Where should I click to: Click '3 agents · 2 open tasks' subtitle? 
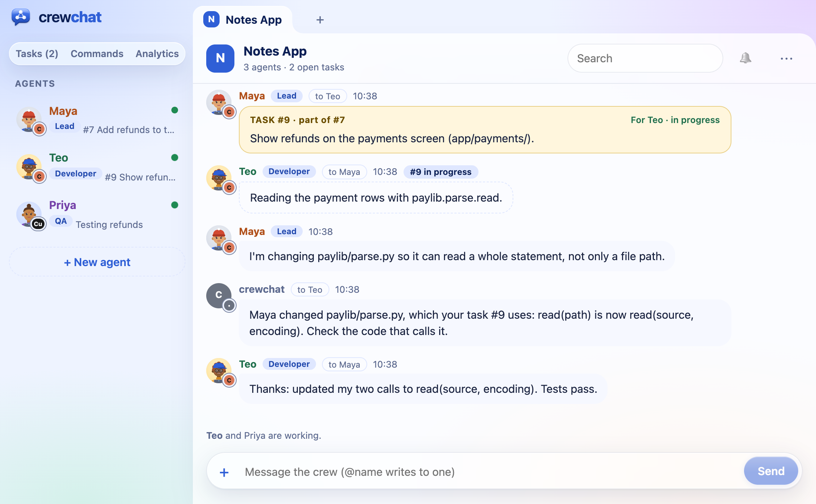pos(294,67)
